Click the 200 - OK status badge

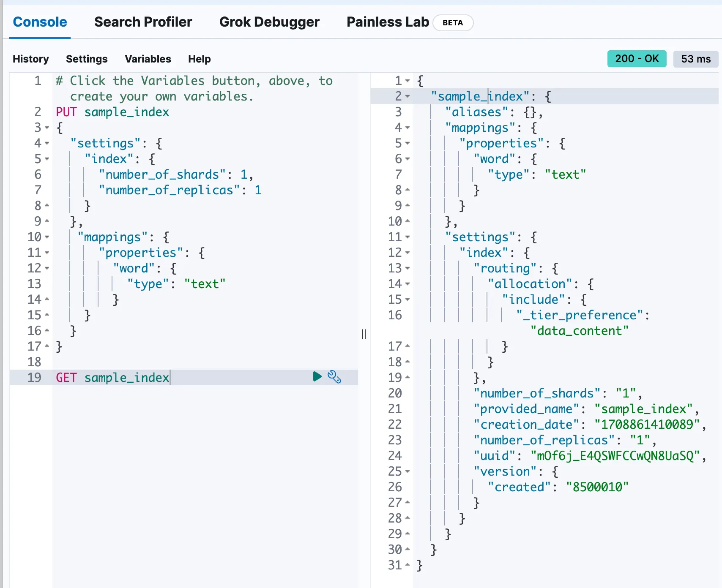point(637,59)
